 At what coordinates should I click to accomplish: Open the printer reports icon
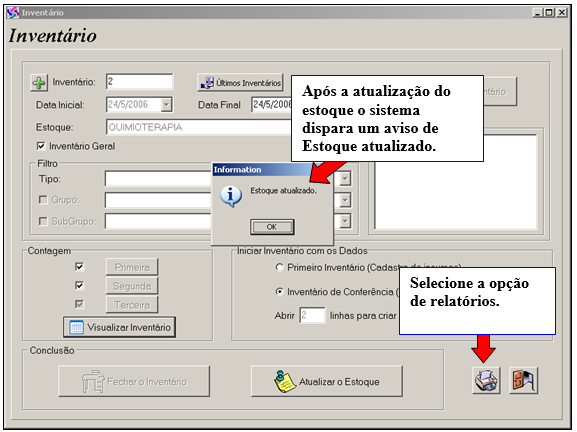[x=486, y=380]
